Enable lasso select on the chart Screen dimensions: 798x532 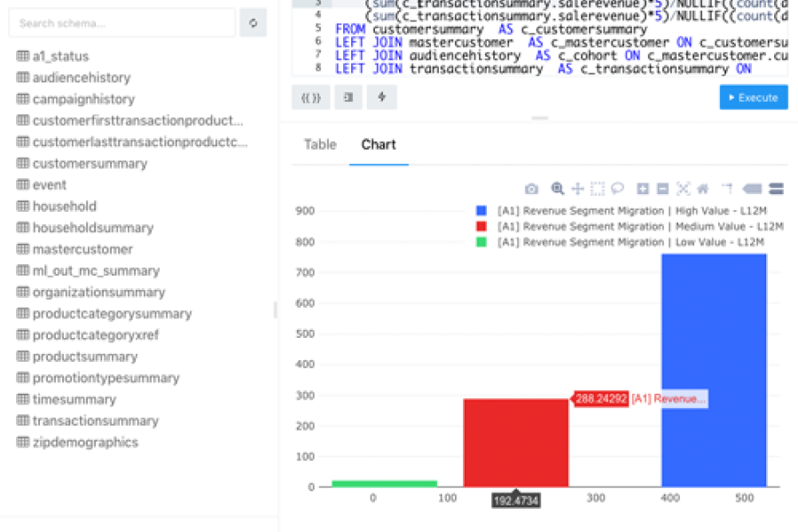(x=618, y=189)
